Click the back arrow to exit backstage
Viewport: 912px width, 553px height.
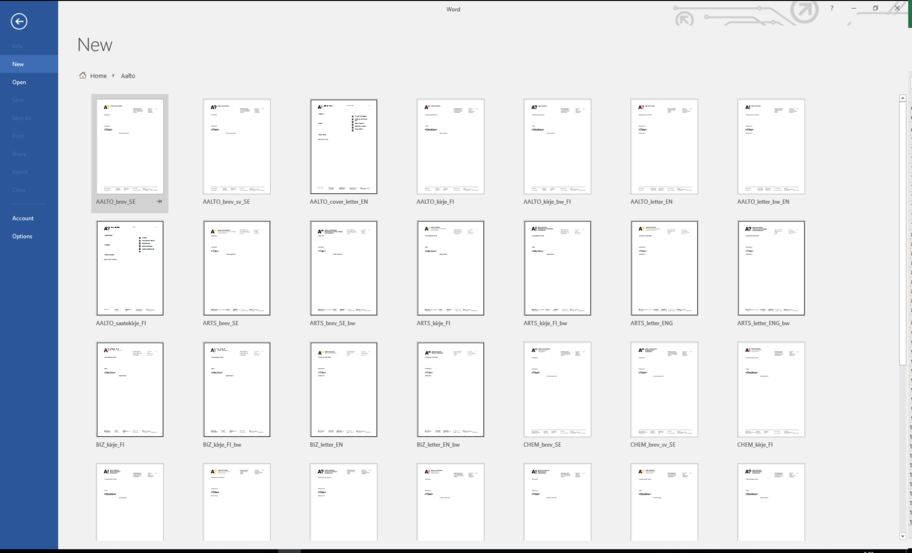click(x=19, y=20)
